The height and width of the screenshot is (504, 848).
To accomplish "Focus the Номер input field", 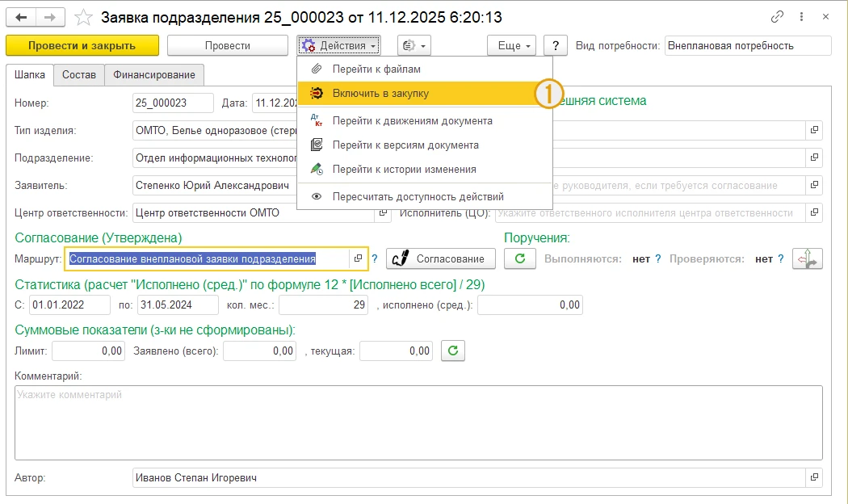I will click(173, 103).
